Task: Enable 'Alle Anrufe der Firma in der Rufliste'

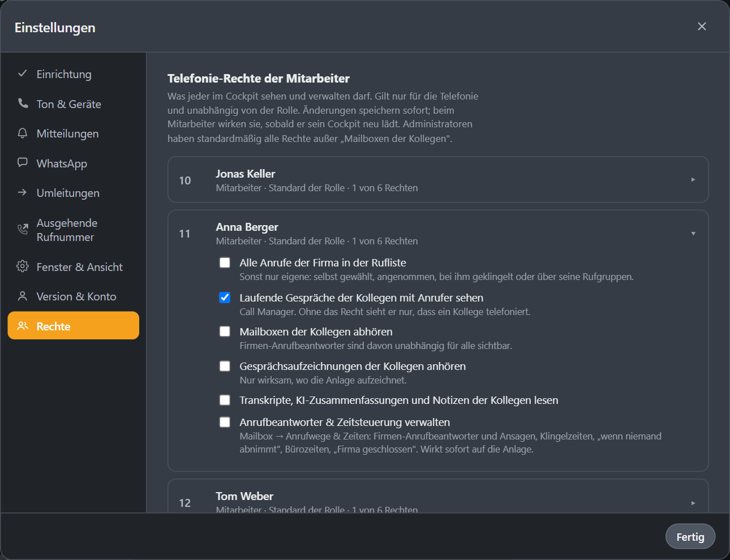Action: pos(225,262)
